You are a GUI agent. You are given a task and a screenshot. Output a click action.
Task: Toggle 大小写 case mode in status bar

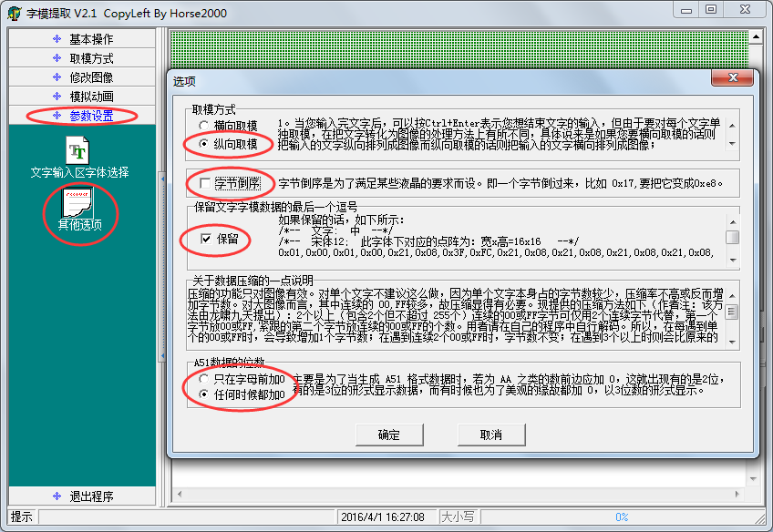[x=457, y=517]
